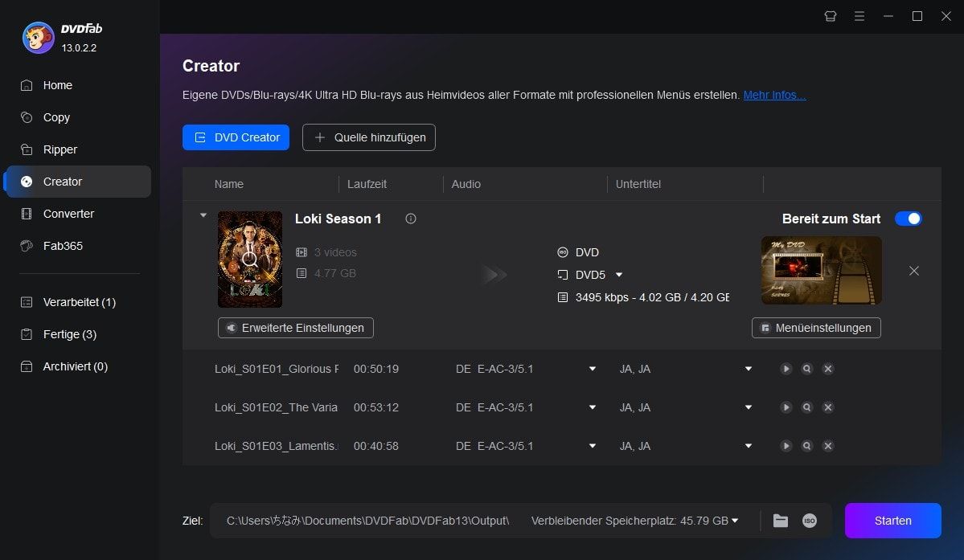Search metadata icon for Loki_S01E01
The height and width of the screenshot is (560, 964).
point(806,369)
